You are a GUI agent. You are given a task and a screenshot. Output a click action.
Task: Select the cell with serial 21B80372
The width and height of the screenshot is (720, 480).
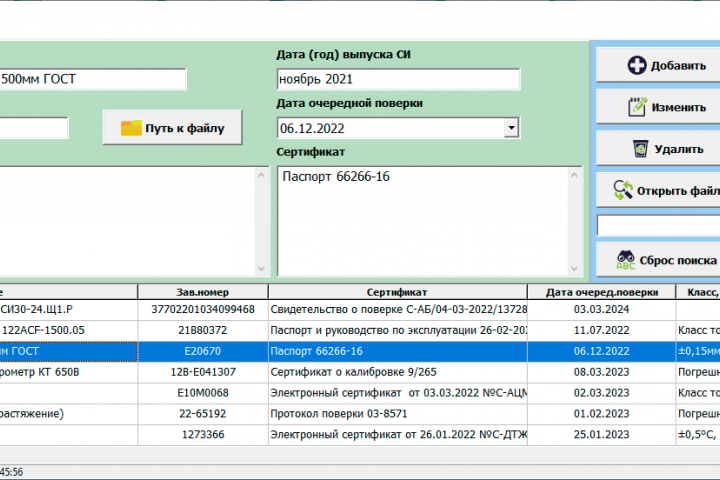click(202, 330)
